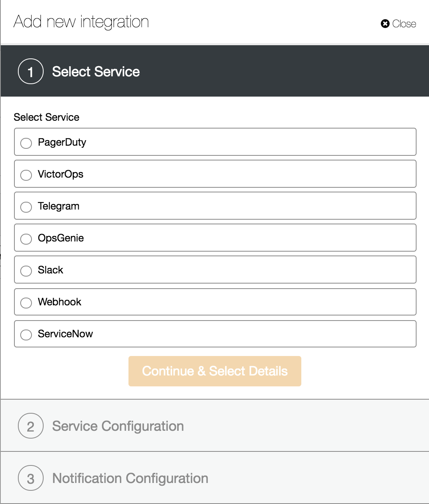Select the ServiceNow radio button
The image size is (429, 504).
click(x=26, y=335)
